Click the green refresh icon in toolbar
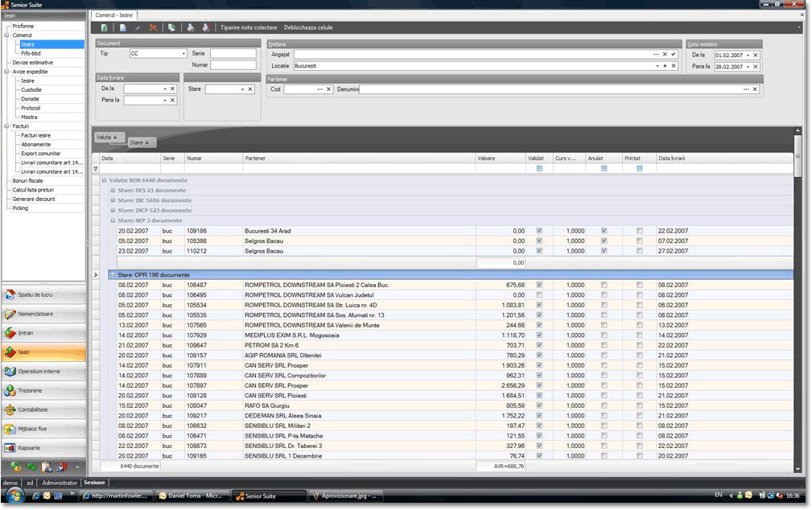 click(105, 27)
